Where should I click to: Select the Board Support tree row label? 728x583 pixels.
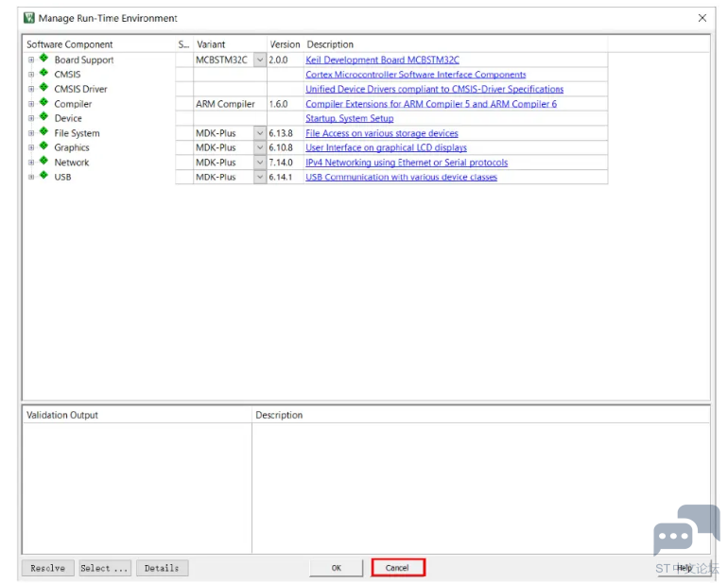coord(84,60)
